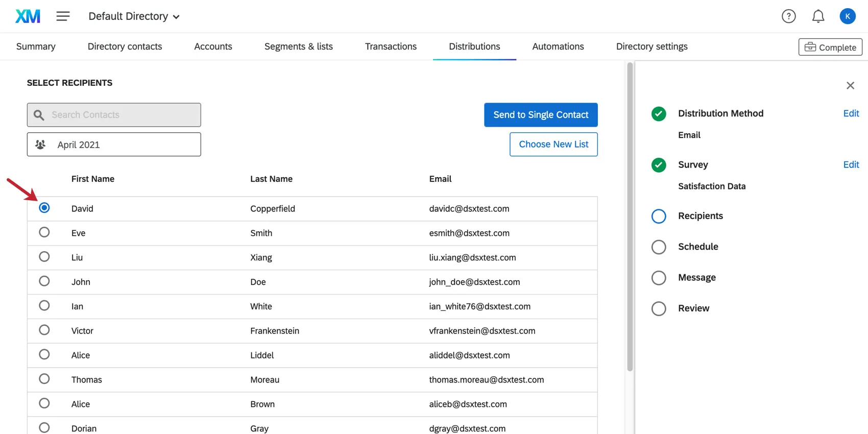The image size is (868, 434).
Task: Open the April 2021 list selector
Action: (x=114, y=144)
